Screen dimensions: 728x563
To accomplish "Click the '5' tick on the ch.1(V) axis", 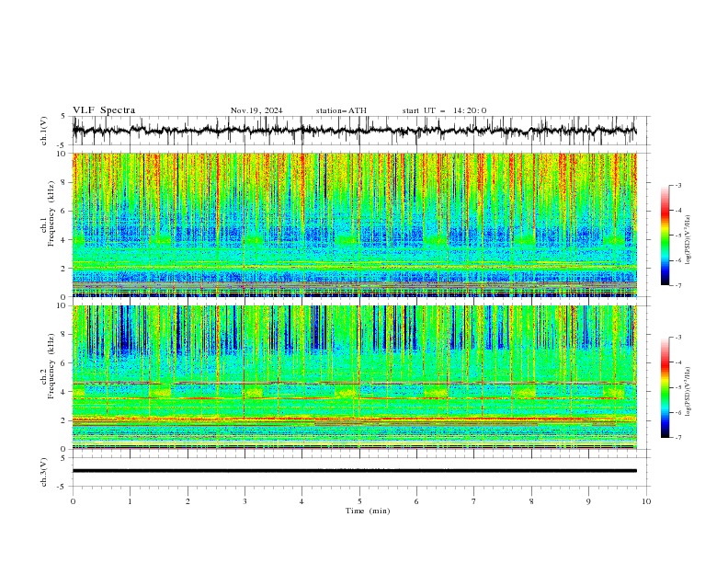I will coord(63,116).
